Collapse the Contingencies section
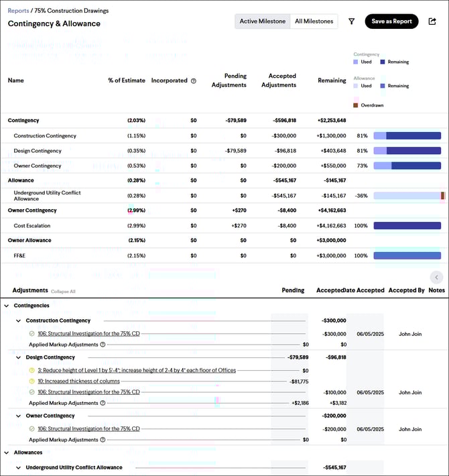This screenshot has width=449, height=476. (7, 306)
